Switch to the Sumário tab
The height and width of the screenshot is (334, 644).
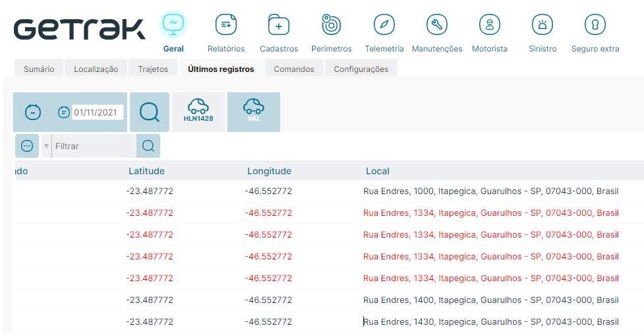[39, 69]
